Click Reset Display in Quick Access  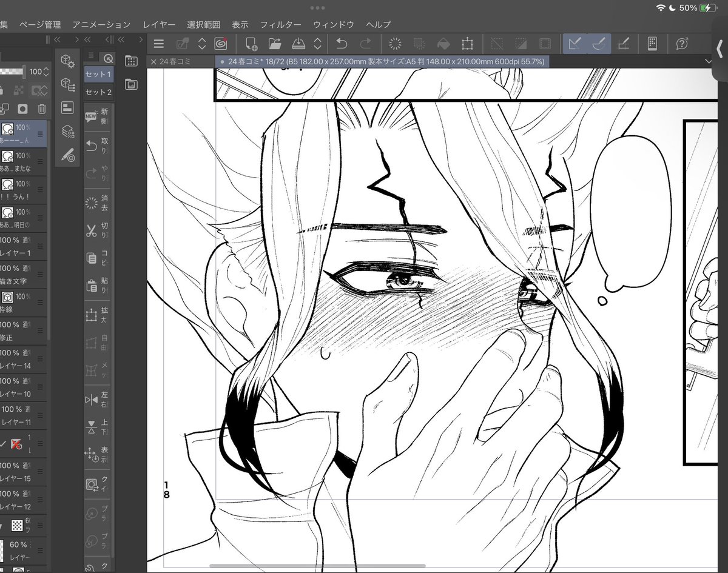[x=91, y=455]
